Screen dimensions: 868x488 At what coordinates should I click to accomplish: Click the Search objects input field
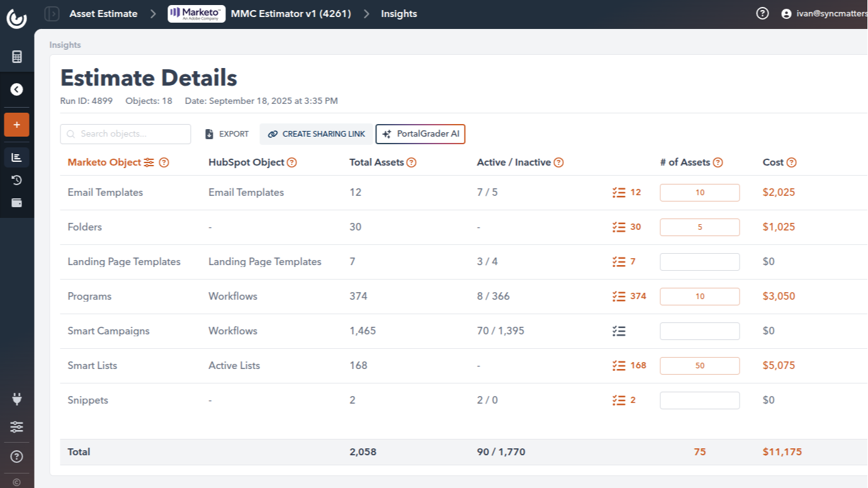(x=125, y=133)
